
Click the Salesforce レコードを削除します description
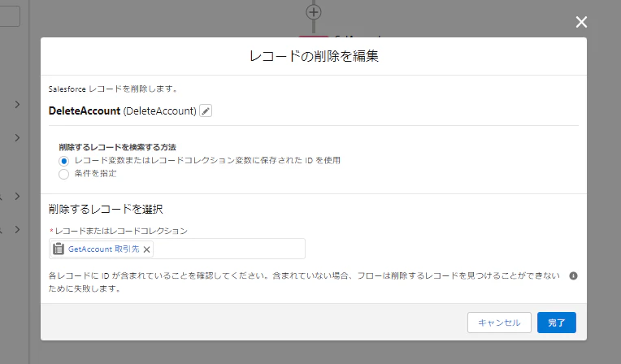click(x=113, y=89)
